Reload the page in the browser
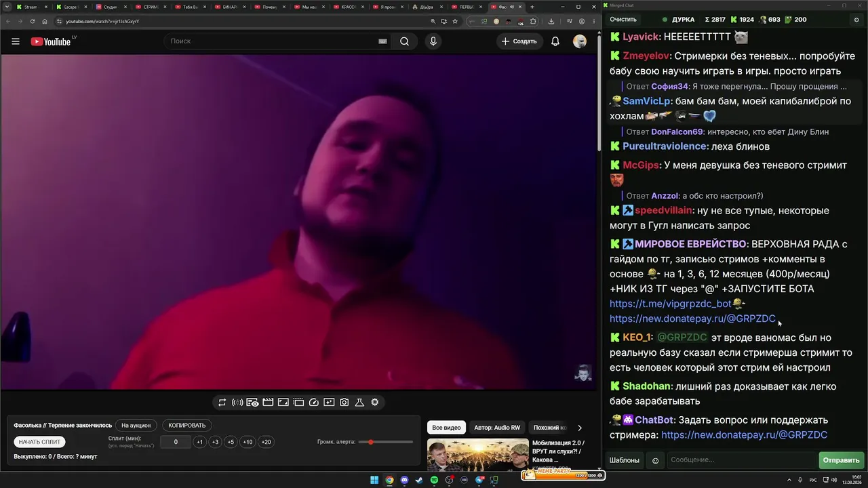 click(x=32, y=21)
